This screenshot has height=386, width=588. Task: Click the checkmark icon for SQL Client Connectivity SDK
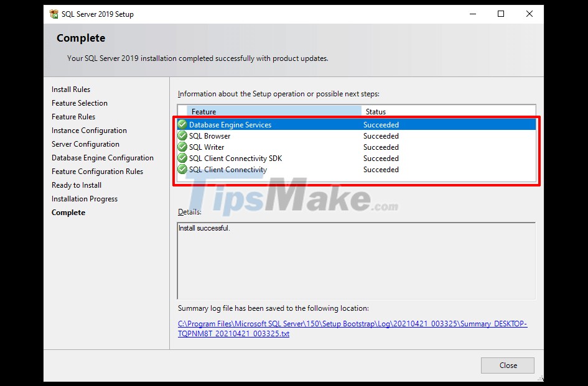coord(182,159)
